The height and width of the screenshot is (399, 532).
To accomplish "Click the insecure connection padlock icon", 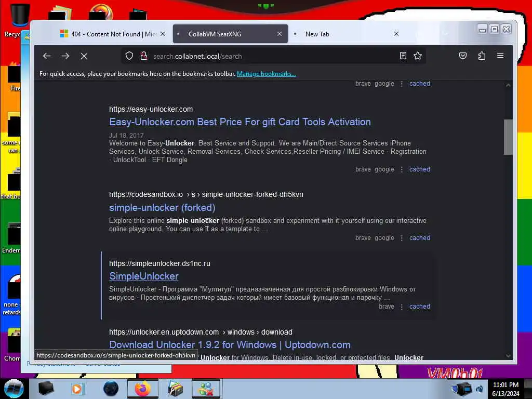I will pos(144,56).
